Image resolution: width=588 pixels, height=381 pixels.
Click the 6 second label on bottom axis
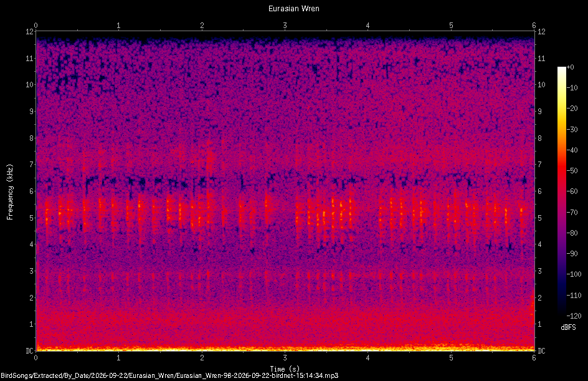534,358
